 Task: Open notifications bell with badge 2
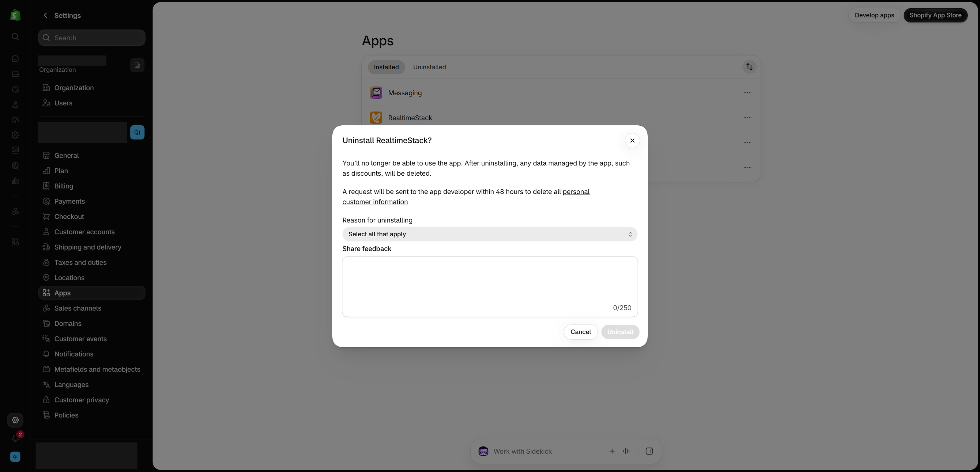[16, 438]
